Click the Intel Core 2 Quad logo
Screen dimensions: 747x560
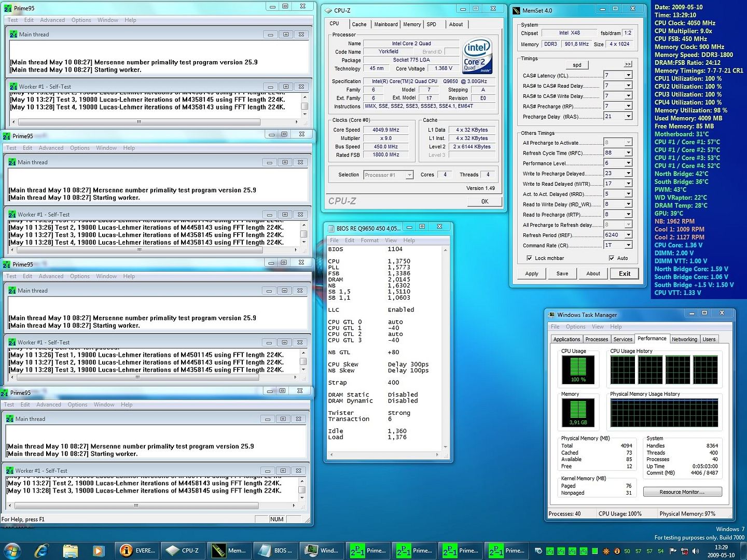click(x=477, y=56)
